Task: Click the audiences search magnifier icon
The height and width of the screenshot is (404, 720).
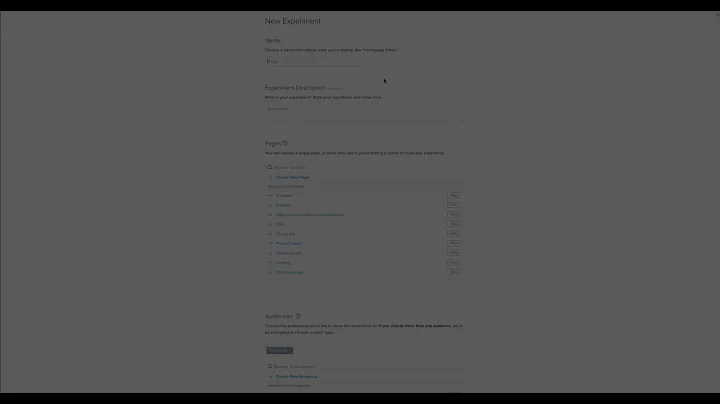Action: tap(270, 366)
